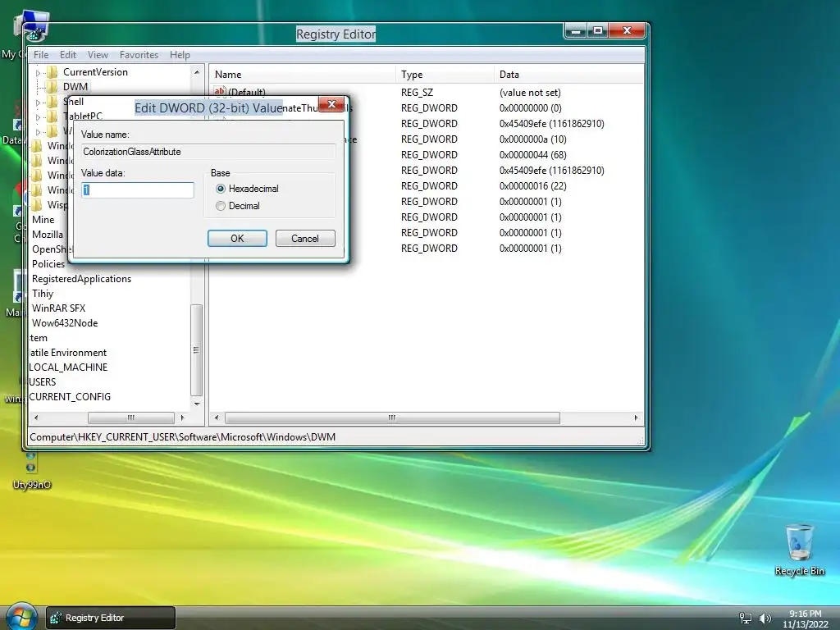The image size is (840, 630).
Task: Select the Mozilla key in tree
Action: point(47,235)
